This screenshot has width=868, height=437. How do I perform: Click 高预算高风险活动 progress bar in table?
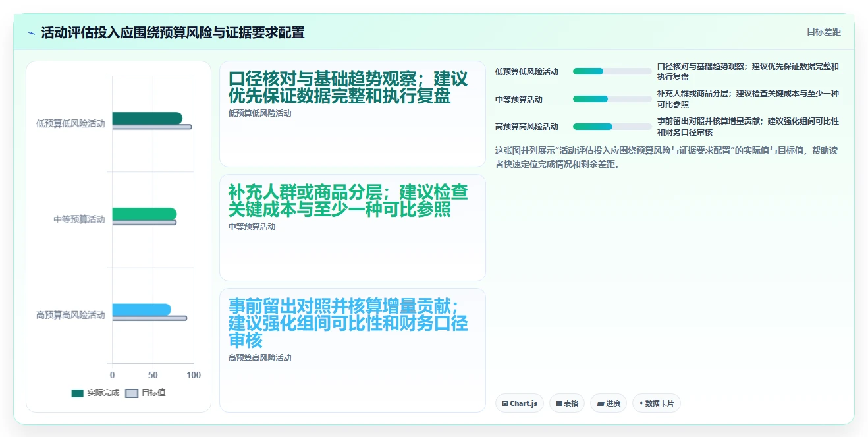point(612,127)
